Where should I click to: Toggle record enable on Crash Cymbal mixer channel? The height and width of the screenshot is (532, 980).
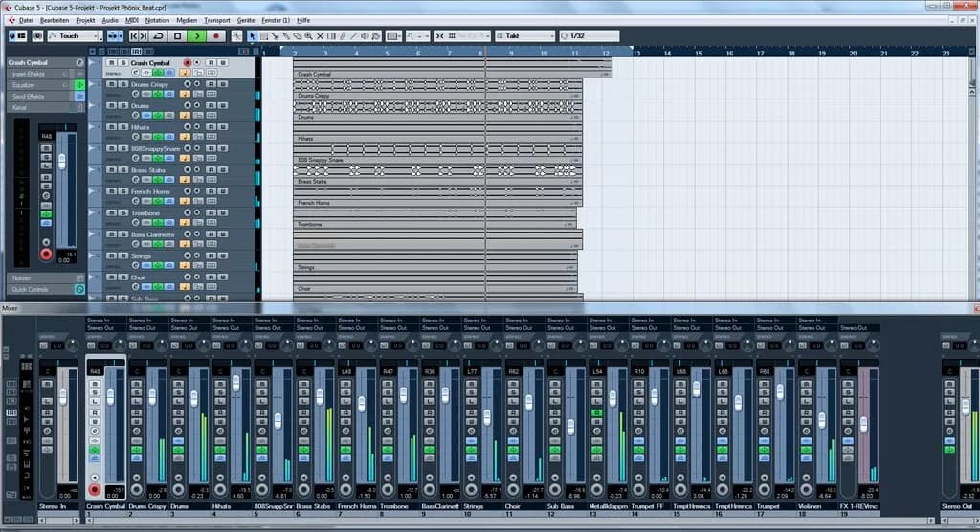pos(95,489)
